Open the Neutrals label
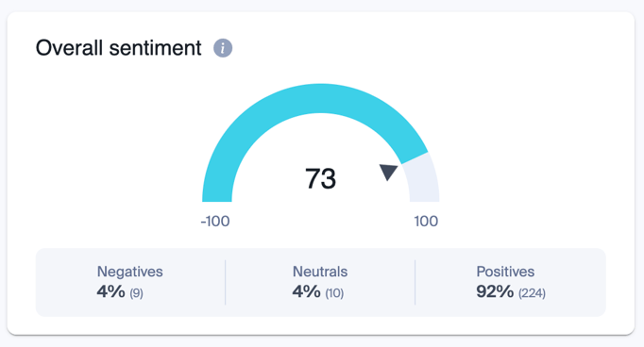644x347 pixels. coord(320,272)
